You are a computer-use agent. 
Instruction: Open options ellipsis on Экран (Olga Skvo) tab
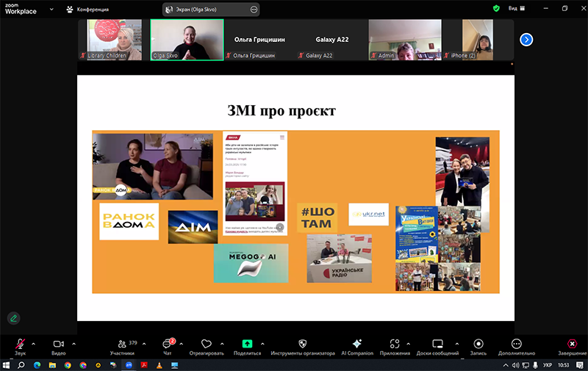(x=254, y=10)
